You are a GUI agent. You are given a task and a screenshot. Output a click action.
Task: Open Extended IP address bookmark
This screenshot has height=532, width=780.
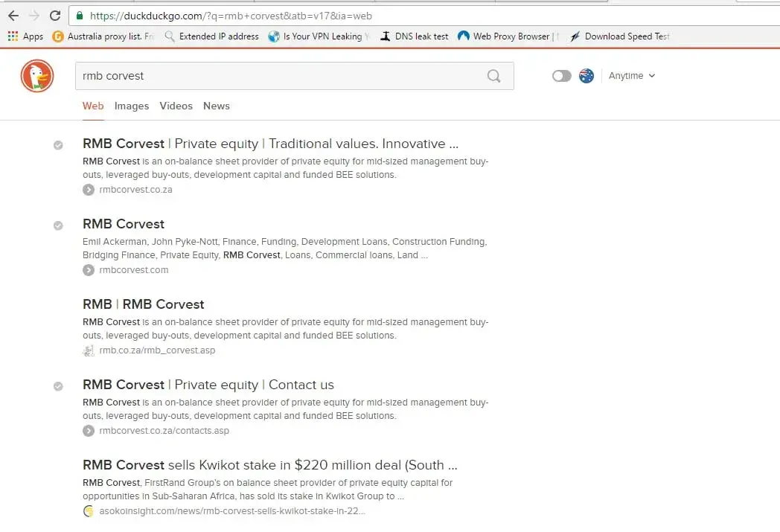pyautogui.click(x=212, y=36)
